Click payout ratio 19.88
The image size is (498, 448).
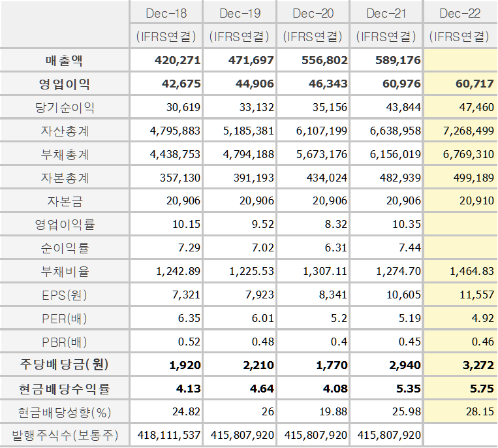pyautogui.click(x=333, y=412)
